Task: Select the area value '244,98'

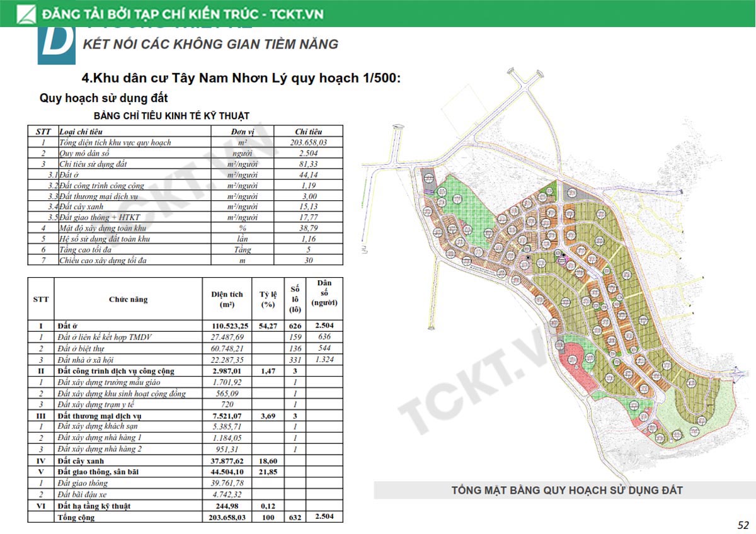Action: (x=227, y=506)
